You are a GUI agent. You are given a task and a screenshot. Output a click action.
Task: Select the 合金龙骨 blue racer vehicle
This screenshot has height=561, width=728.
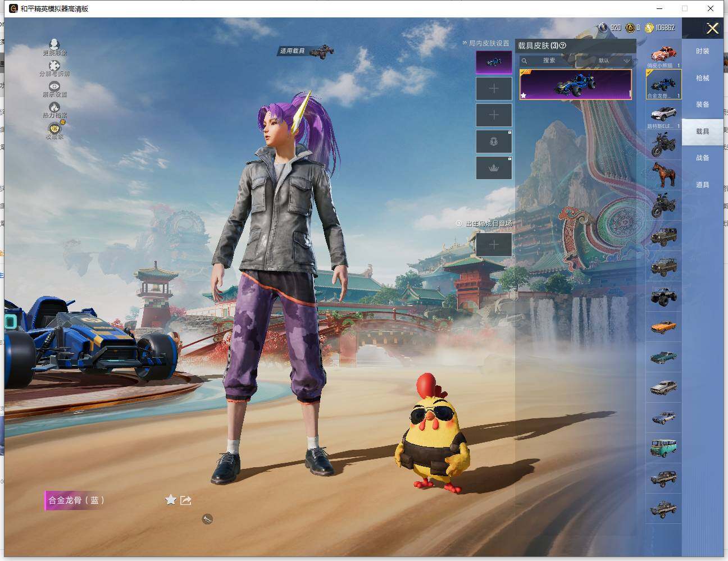click(663, 85)
